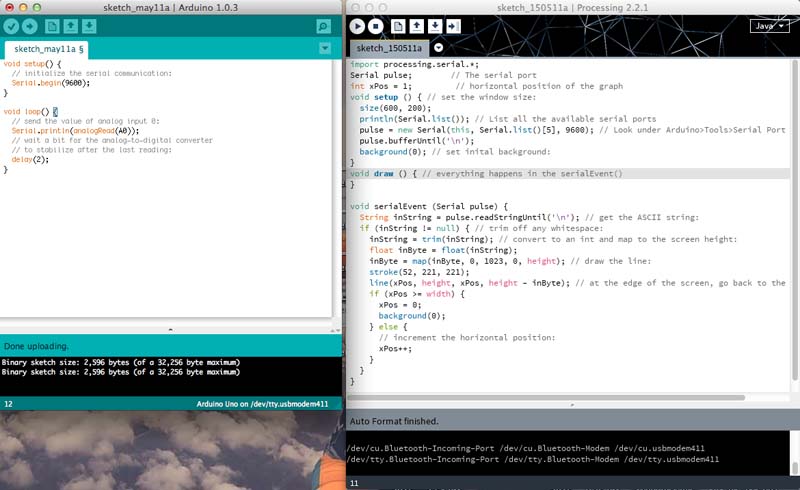Export the application in Processing toolbar
Screen dimensions: 800x490
pyautogui.click(x=453, y=26)
